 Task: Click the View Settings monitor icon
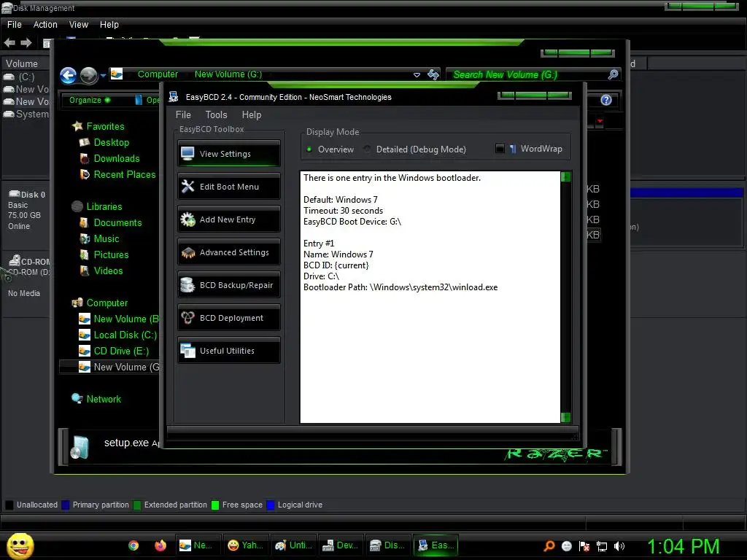click(187, 153)
